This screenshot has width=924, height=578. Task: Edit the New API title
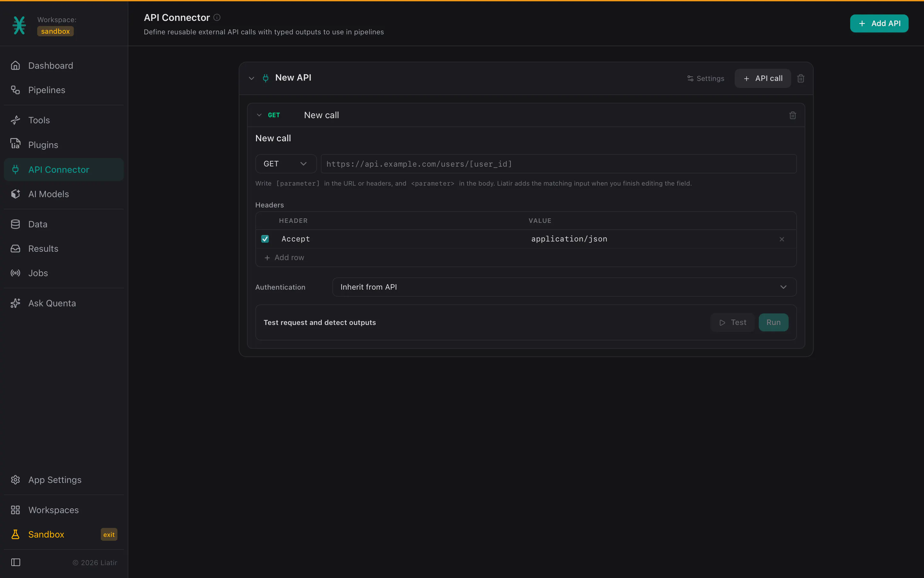pyautogui.click(x=293, y=78)
